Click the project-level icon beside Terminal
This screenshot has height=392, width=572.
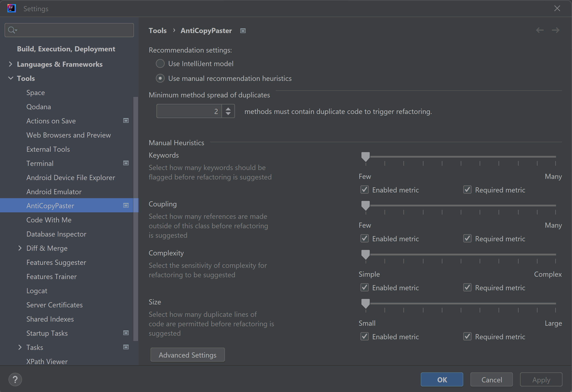coord(126,163)
